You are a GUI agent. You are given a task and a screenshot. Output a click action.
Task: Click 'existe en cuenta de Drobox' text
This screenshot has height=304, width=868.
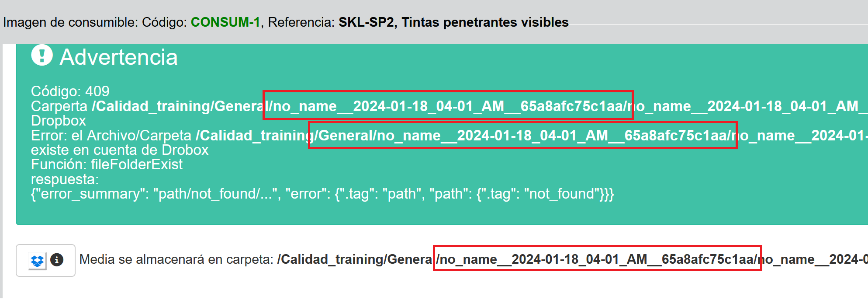pos(119,150)
